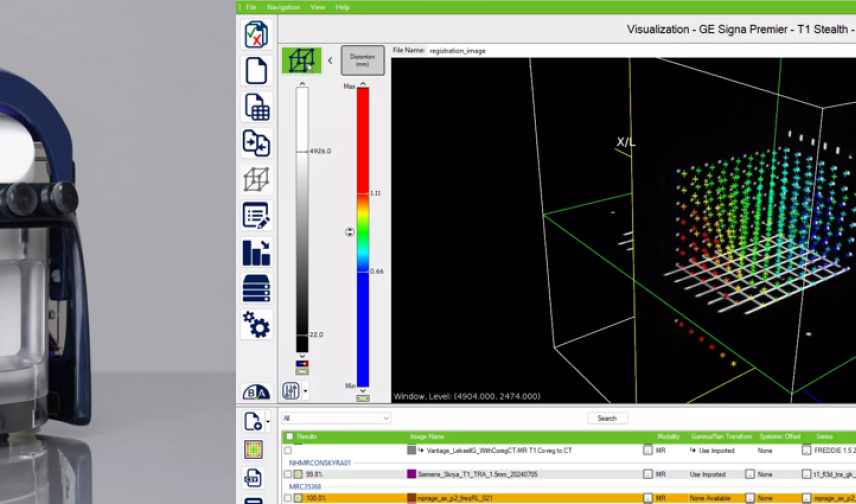Image resolution: width=856 pixels, height=504 pixels.
Task: Open the stacked database server icon
Action: pos(256,288)
